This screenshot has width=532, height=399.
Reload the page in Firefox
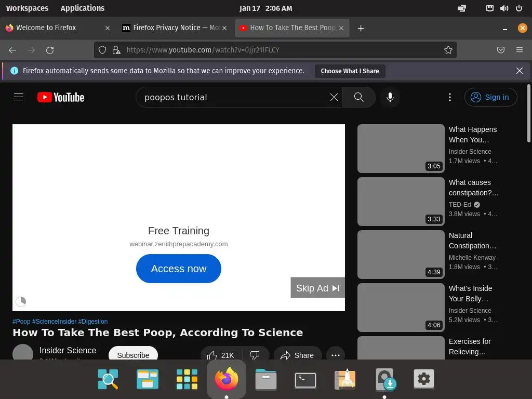[x=50, y=50]
